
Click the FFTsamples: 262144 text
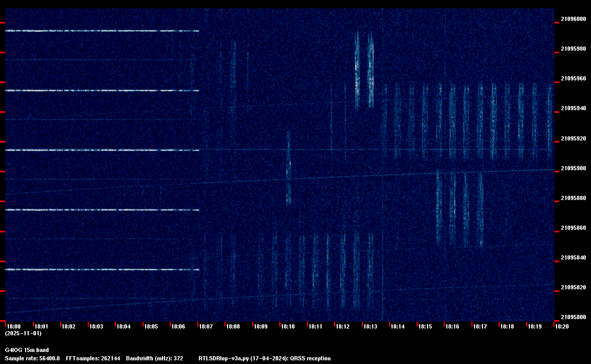coord(93,358)
